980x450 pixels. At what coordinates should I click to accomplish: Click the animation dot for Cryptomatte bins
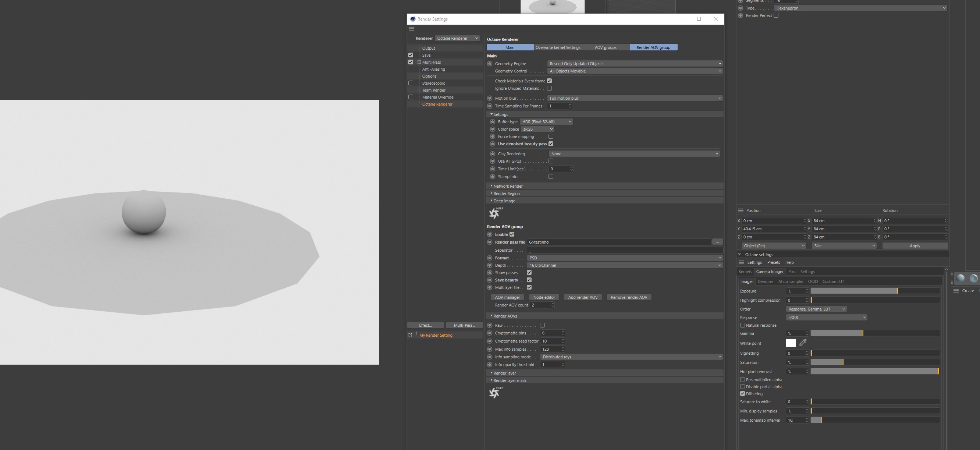point(490,333)
